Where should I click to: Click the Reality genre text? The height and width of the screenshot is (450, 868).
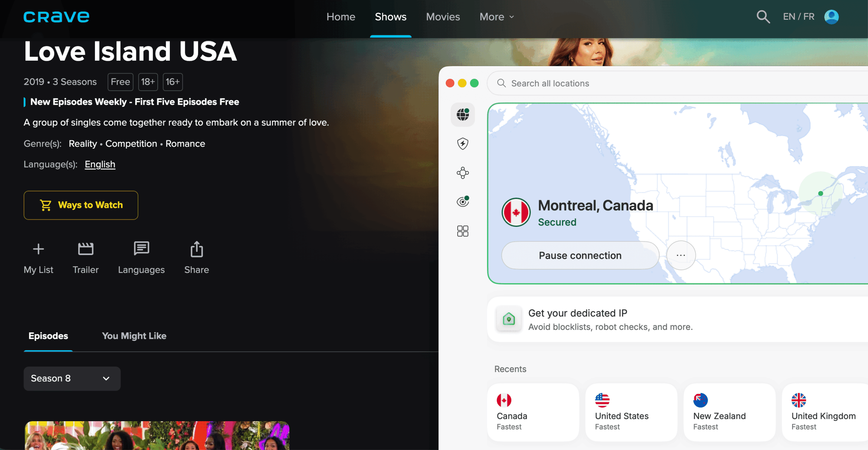(x=83, y=143)
